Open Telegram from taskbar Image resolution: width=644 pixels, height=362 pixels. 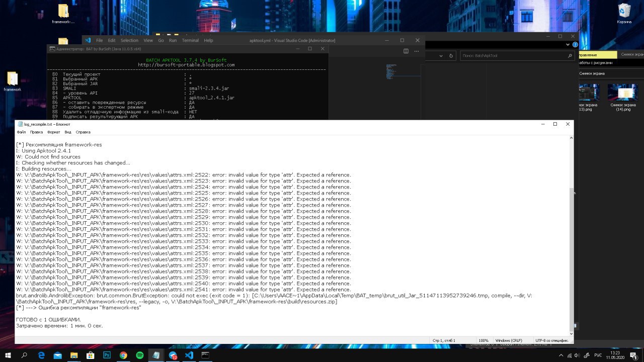(x=173, y=355)
